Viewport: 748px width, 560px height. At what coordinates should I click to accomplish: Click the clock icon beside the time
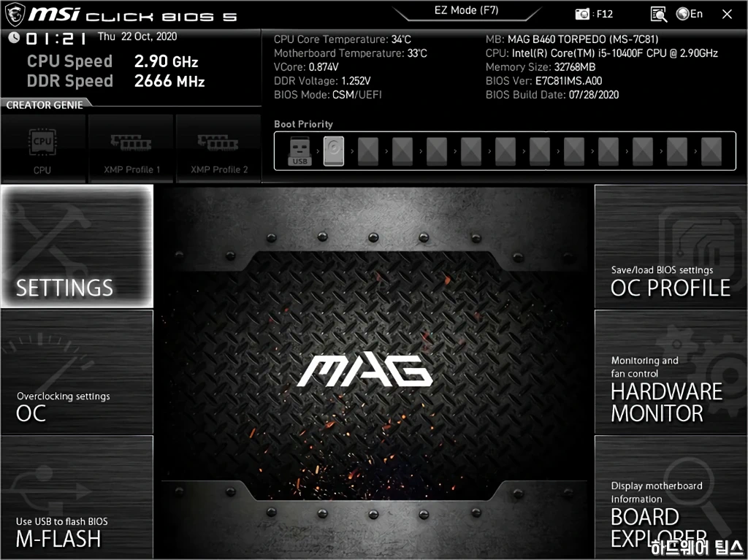coord(14,37)
